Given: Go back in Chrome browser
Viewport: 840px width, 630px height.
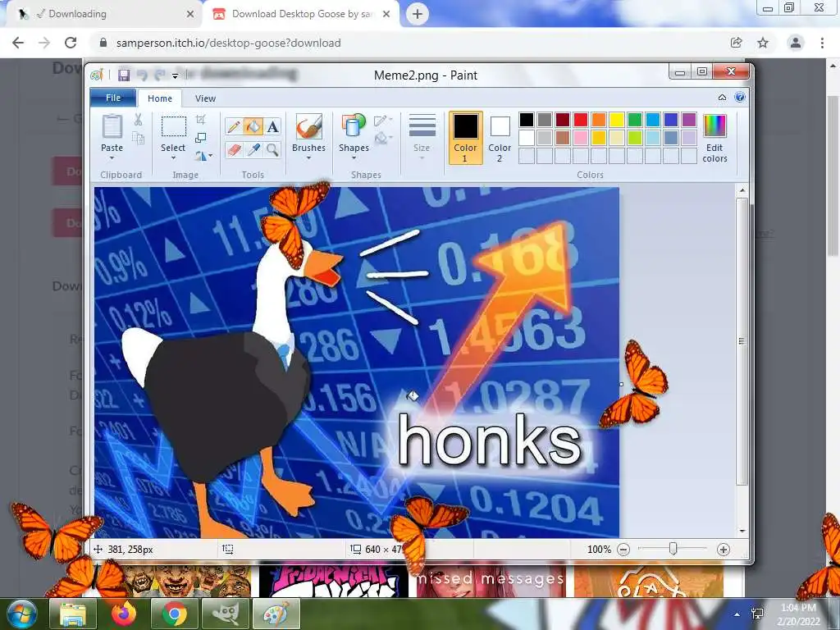Looking at the screenshot, I should point(18,43).
